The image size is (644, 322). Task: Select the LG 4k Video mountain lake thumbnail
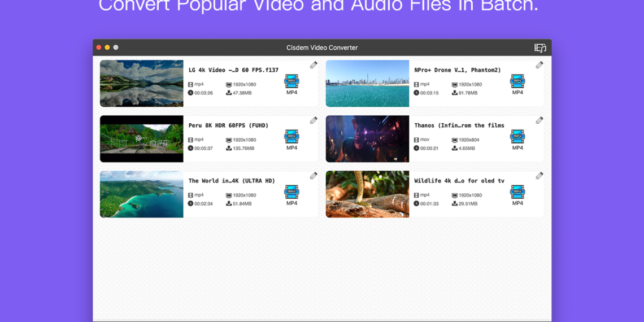[x=142, y=84]
